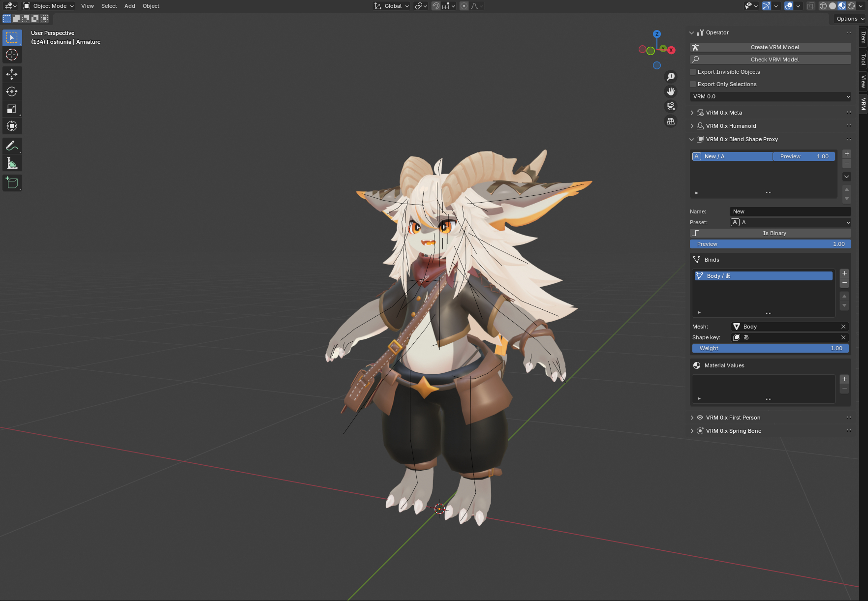This screenshot has height=601, width=868.
Task: Toggle camera view in viewport
Action: 670,106
